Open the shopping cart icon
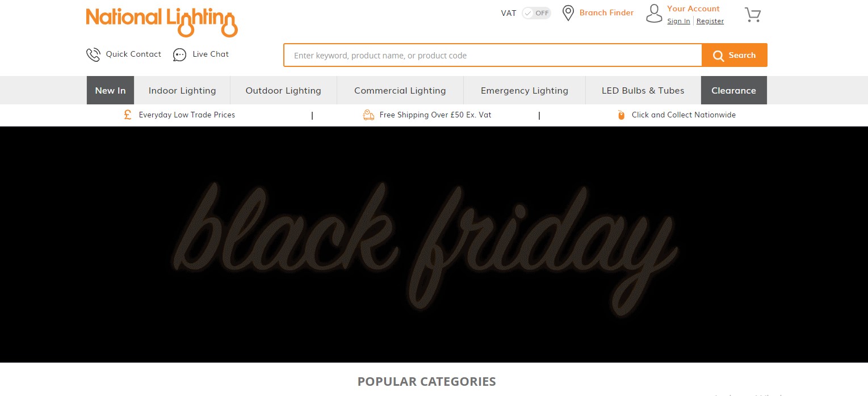 753,14
